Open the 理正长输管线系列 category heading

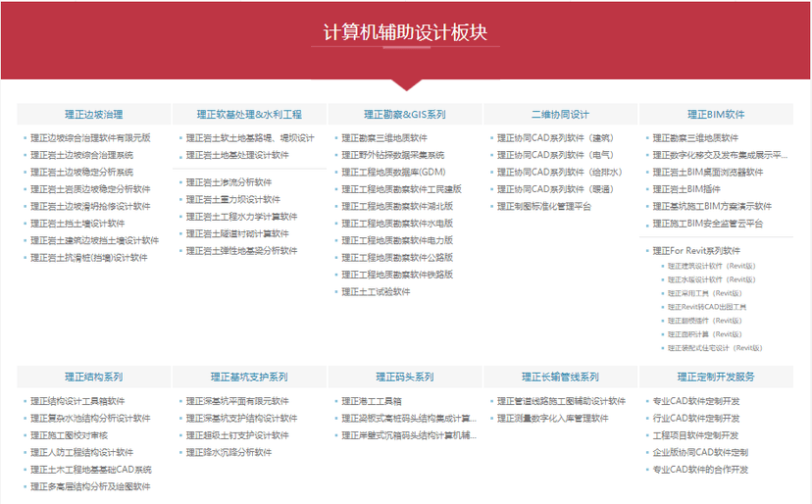[x=560, y=378]
